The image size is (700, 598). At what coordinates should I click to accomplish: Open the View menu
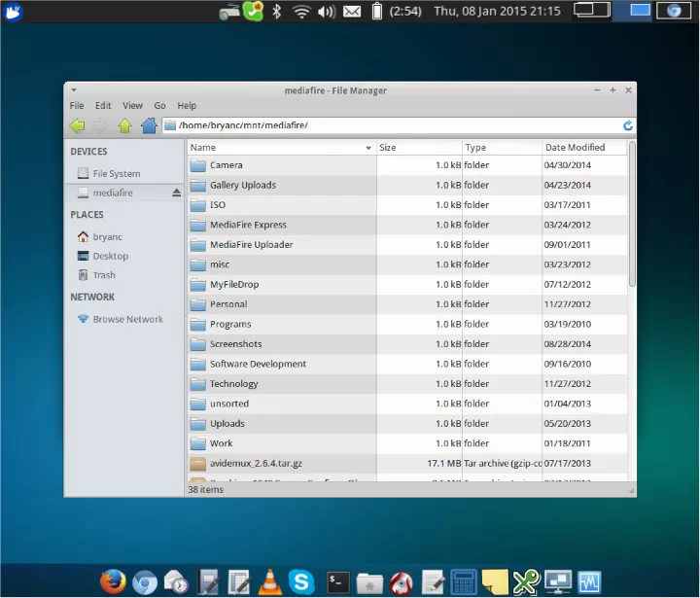(x=132, y=106)
